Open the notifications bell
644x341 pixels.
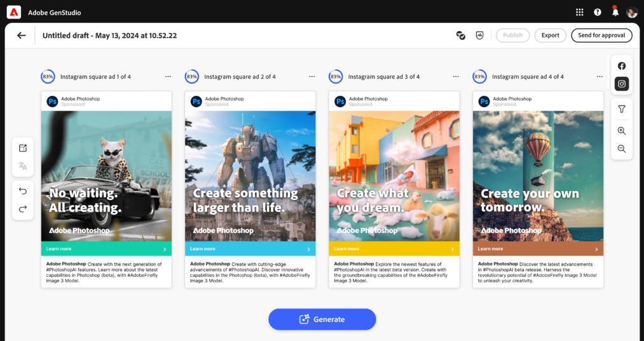[x=615, y=12]
